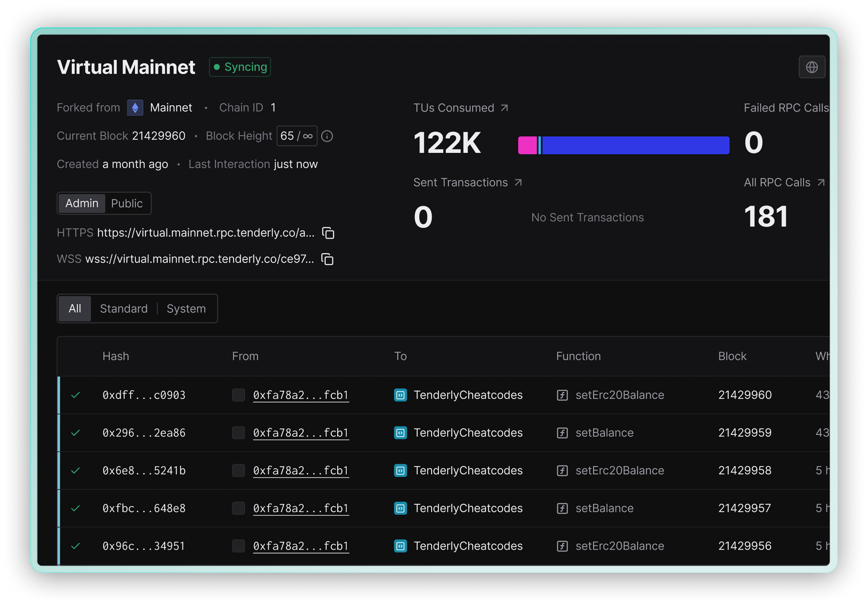Image resolution: width=868 pixels, height=606 pixels.
Task: Open Sent Transactions arrow link
Action: 518,183
